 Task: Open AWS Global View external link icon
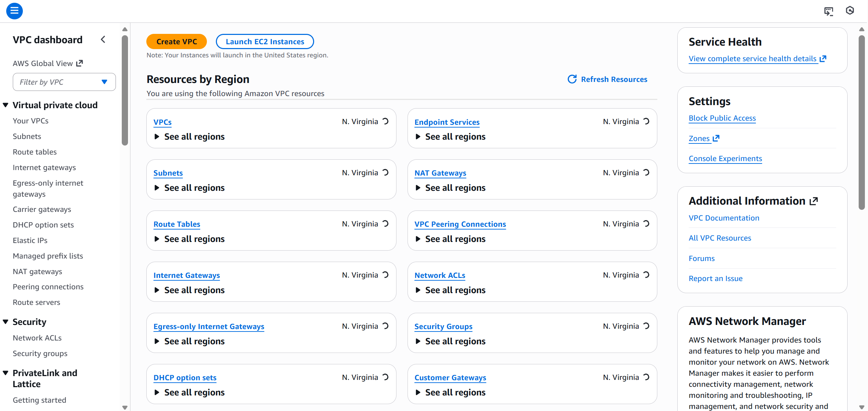pyautogui.click(x=80, y=63)
